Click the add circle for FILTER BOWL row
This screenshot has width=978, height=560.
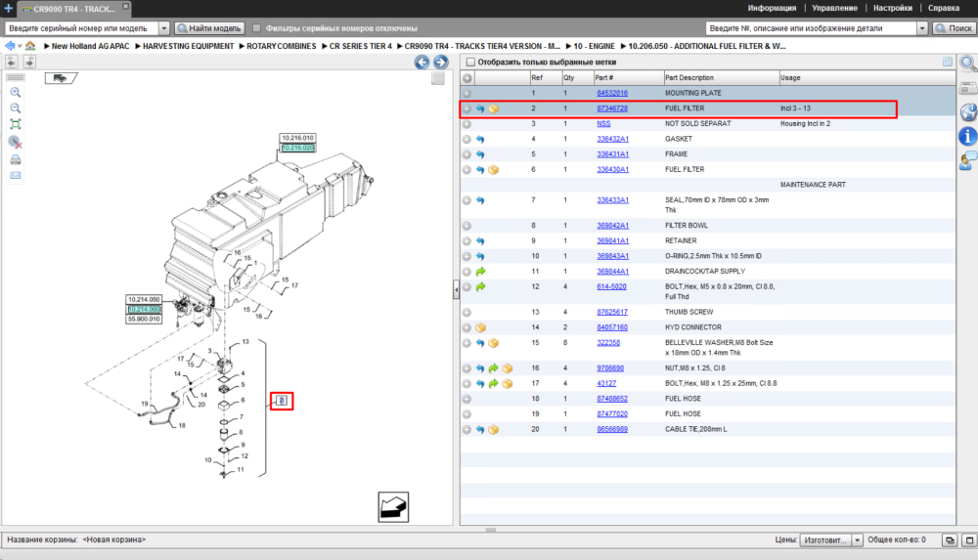(467, 226)
